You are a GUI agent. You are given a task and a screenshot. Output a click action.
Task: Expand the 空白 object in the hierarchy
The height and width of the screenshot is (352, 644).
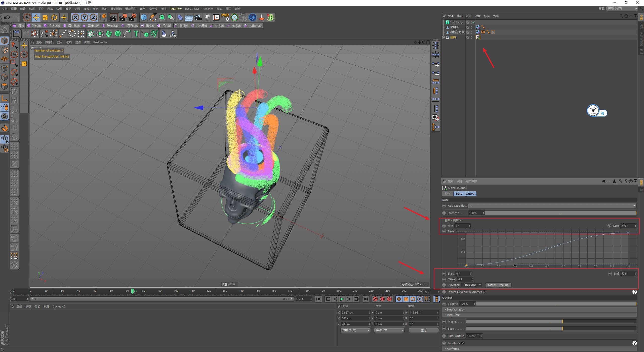[x=444, y=37]
